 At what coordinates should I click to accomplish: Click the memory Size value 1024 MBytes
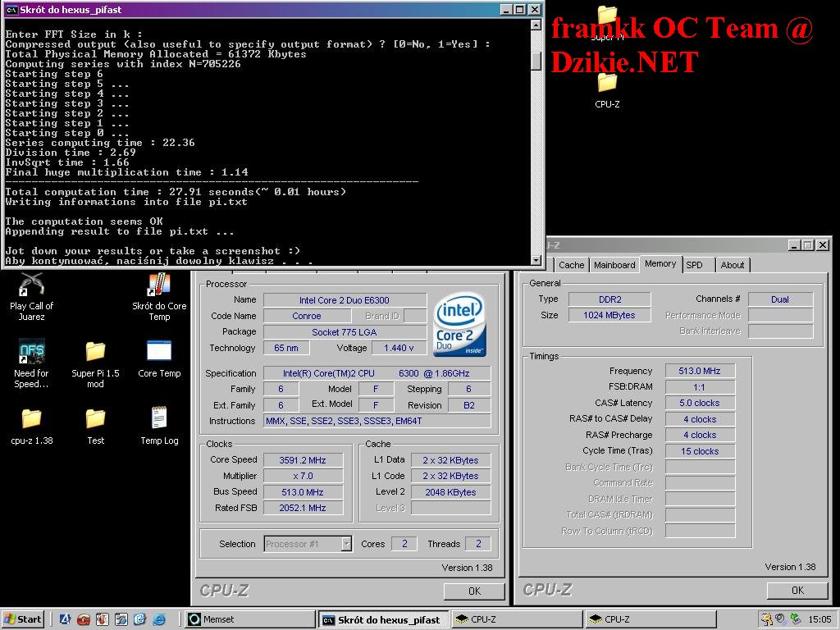pos(609,315)
